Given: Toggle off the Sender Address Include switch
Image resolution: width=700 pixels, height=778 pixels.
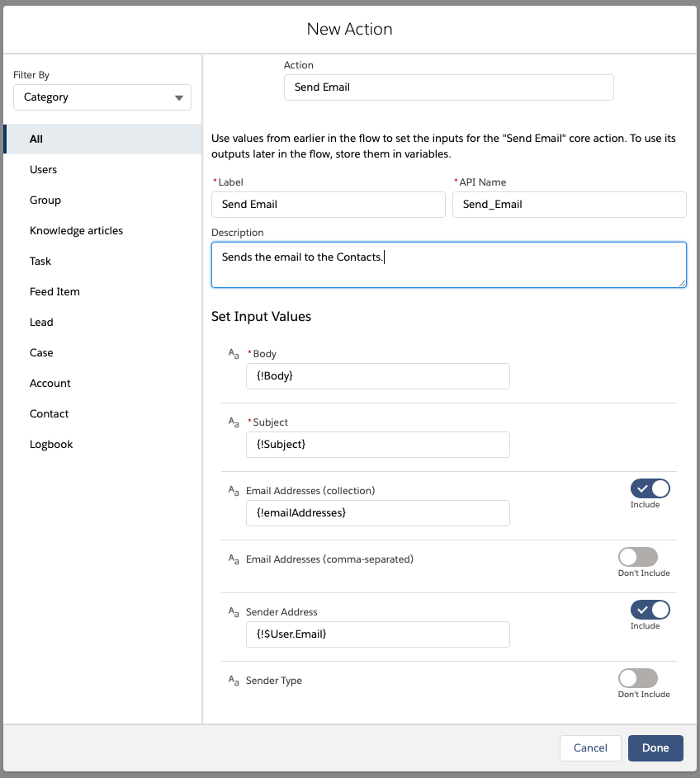Looking at the screenshot, I should [x=650, y=610].
